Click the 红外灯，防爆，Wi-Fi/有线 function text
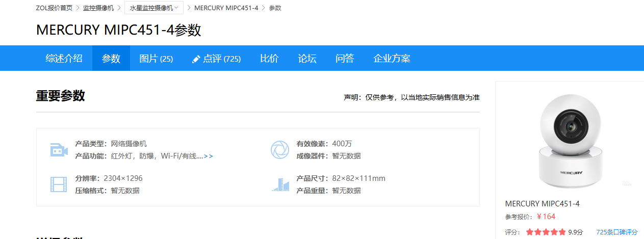The image size is (644, 239). (157, 156)
